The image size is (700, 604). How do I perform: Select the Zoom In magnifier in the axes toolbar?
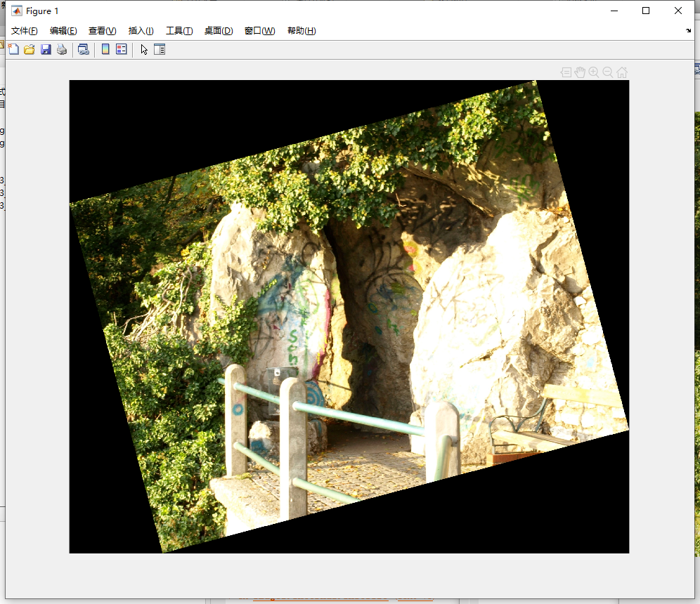(593, 72)
